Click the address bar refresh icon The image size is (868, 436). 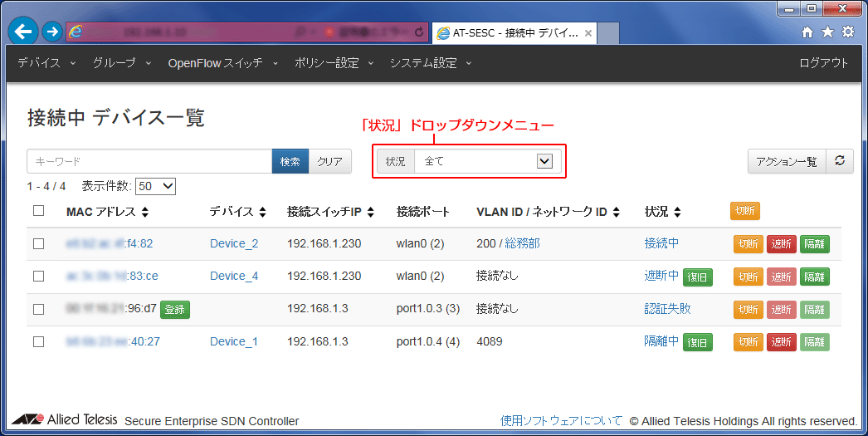tap(419, 32)
